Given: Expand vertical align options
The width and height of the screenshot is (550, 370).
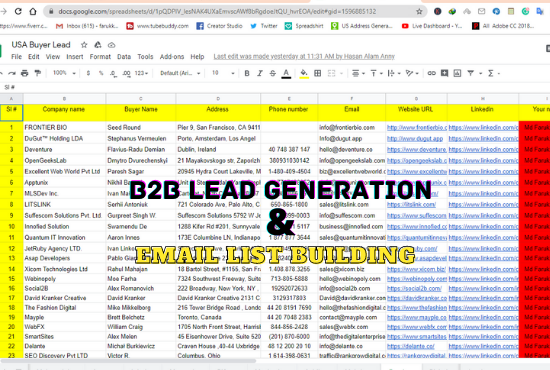Looking at the screenshot, I should (381, 74).
